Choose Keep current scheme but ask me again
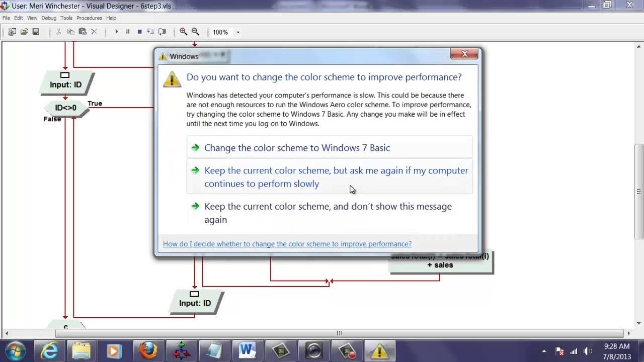This screenshot has height=362, width=644. click(x=330, y=177)
